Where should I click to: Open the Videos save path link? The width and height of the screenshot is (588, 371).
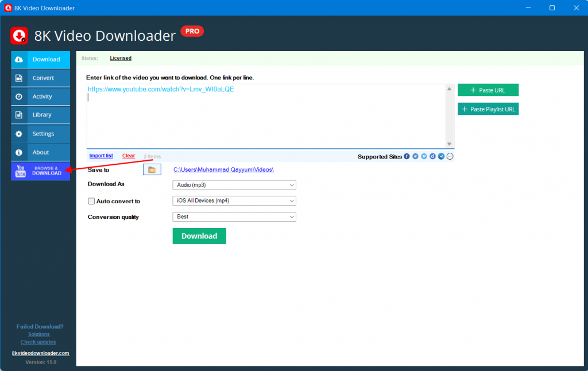(x=223, y=169)
